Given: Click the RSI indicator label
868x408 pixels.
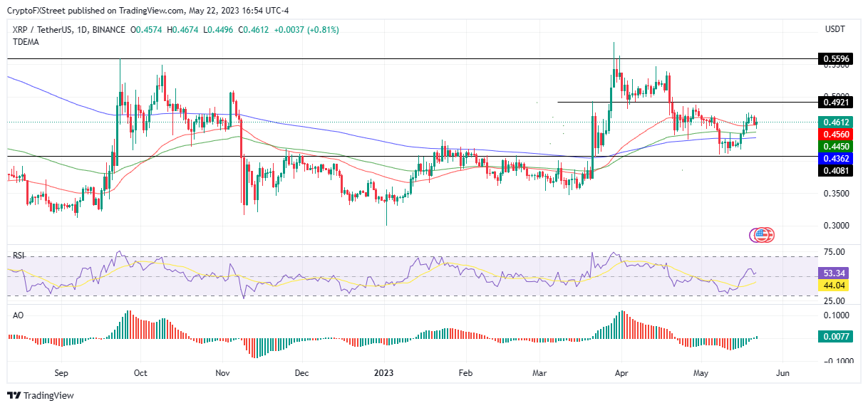Looking at the screenshot, I should pos(19,253).
